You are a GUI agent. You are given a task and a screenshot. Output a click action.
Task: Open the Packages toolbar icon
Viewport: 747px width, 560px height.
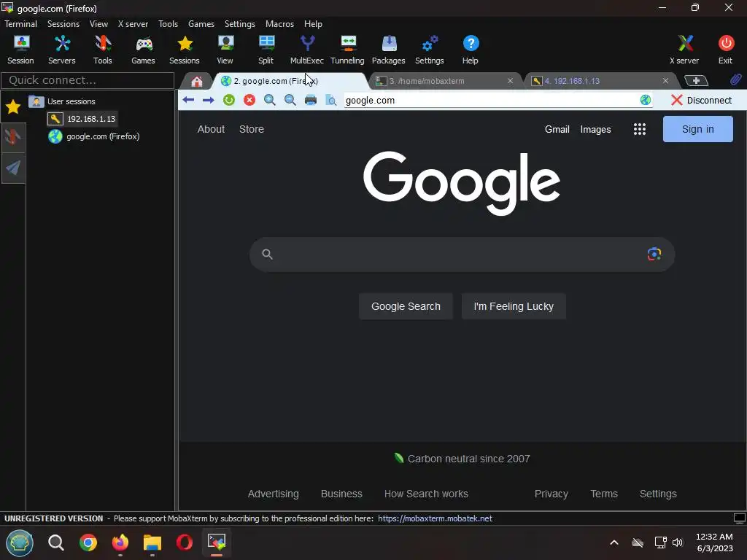point(389,50)
